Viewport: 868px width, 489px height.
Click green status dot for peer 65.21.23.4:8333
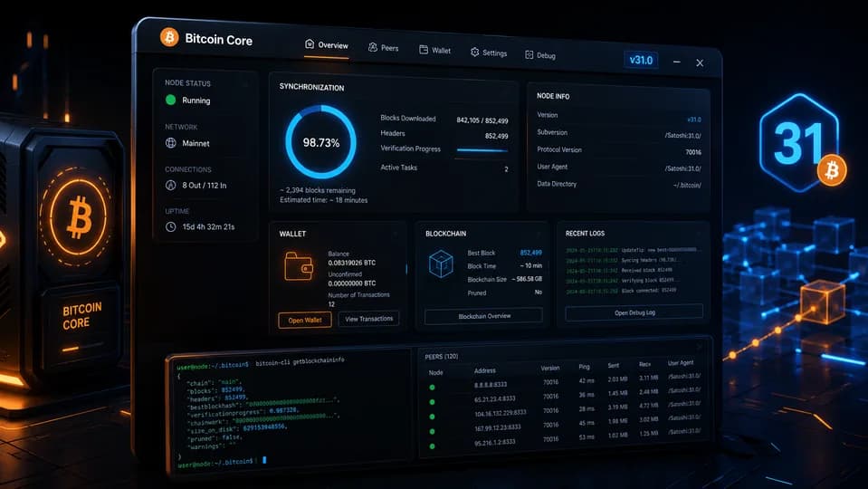point(432,402)
